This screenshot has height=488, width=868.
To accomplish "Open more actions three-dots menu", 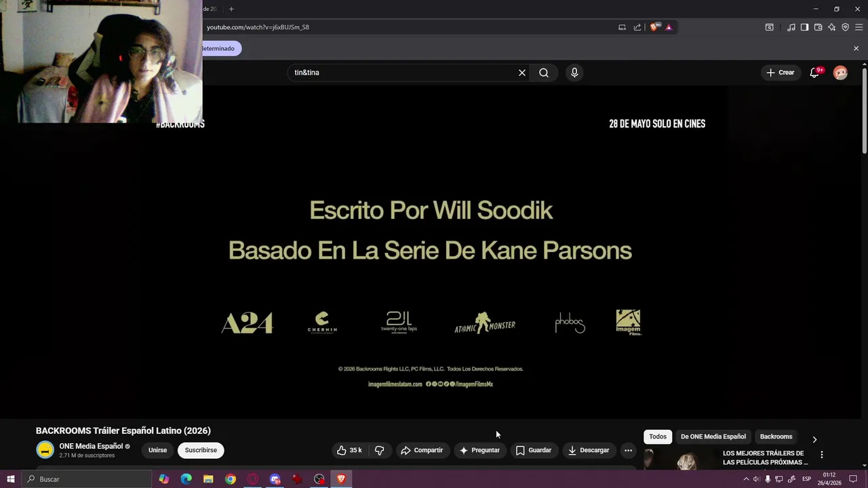I will (x=628, y=450).
